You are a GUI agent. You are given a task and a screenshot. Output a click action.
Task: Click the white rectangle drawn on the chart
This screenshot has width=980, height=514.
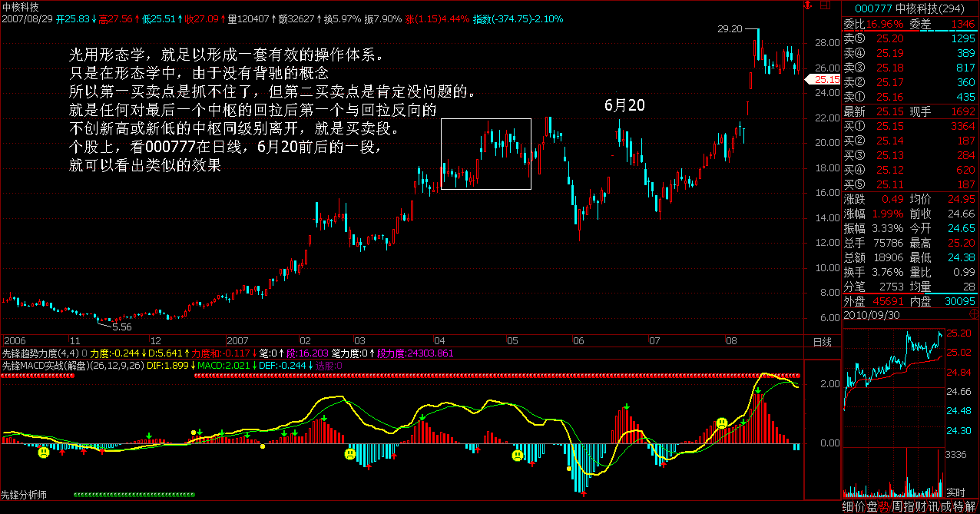tap(485, 154)
